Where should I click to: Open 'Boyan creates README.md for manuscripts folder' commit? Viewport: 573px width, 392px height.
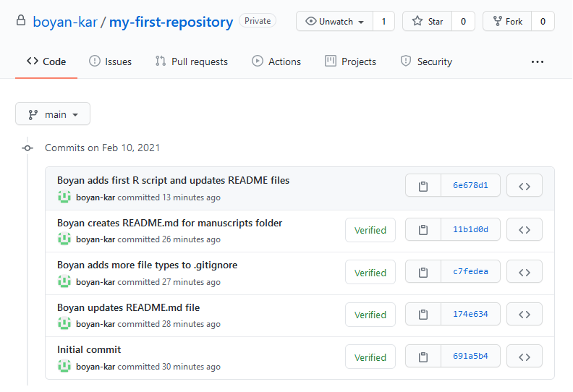tap(169, 223)
